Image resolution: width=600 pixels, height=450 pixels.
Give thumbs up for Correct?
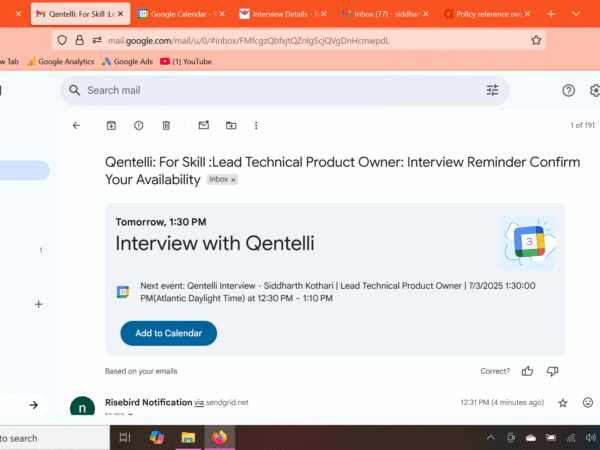(527, 371)
